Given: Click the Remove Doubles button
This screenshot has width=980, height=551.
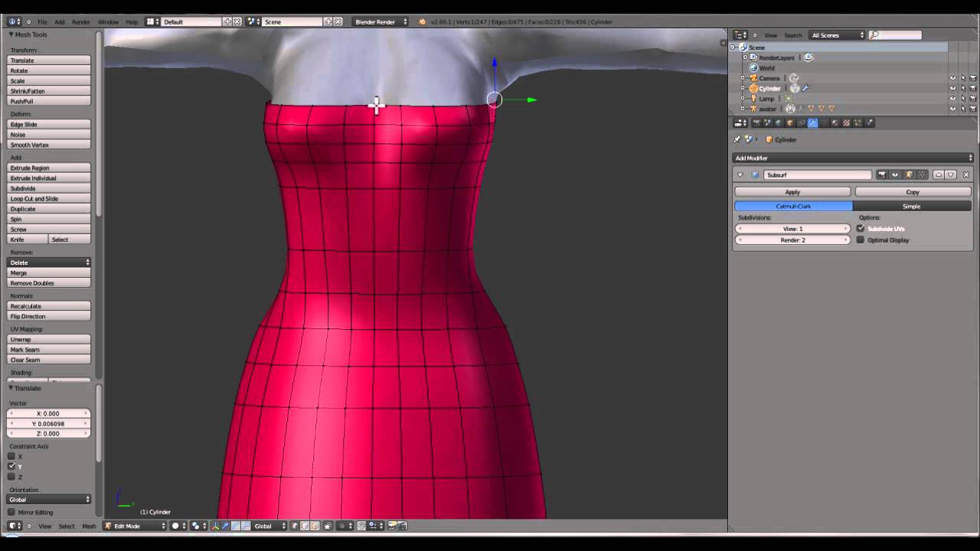Looking at the screenshot, I should tap(49, 283).
